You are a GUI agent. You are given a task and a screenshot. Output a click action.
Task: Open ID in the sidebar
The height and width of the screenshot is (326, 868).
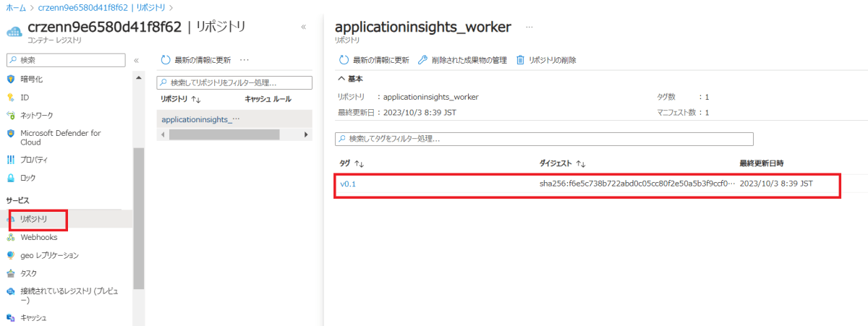[x=25, y=97]
